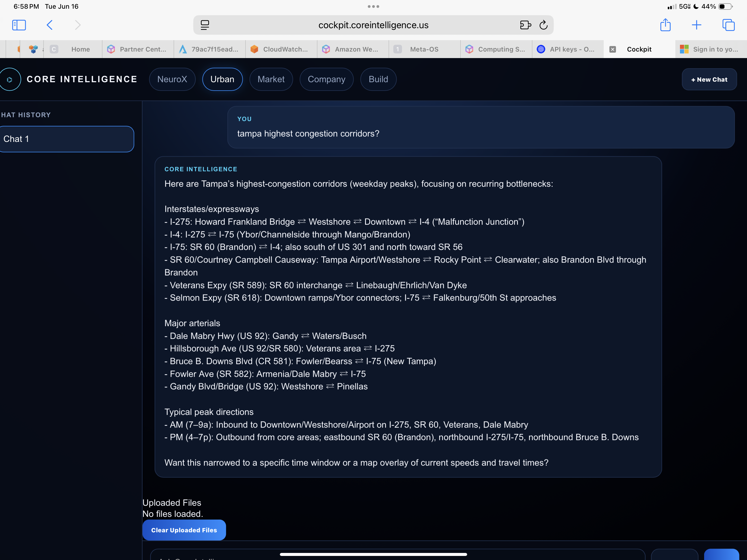
Task: Open the Meta-OS browser tab
Action: pos(425,49)
